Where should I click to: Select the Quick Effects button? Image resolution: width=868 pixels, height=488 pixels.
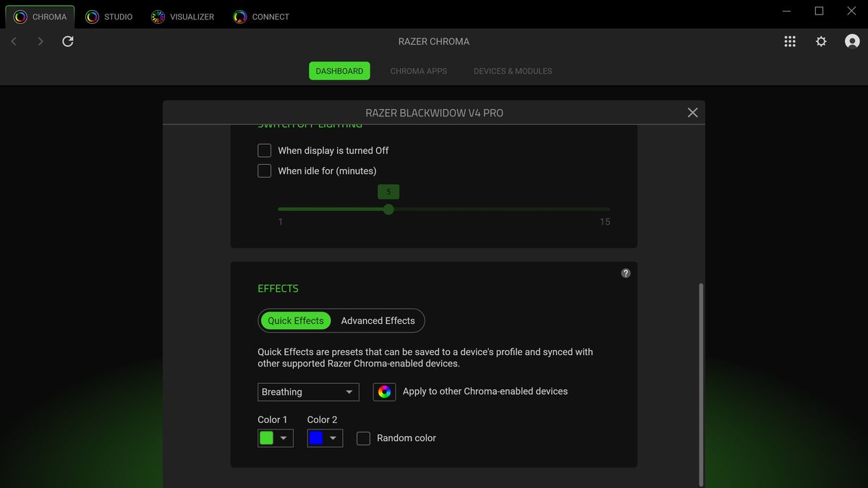[296, 320]
